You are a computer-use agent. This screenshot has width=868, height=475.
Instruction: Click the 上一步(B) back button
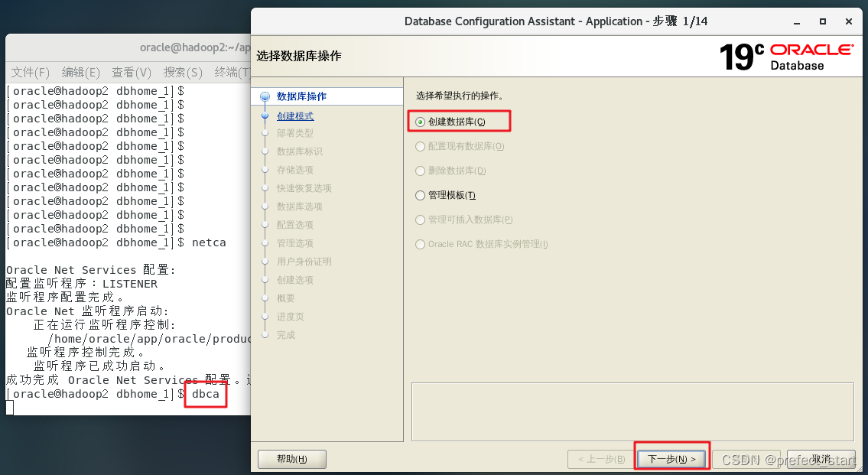[x=601, y=459]
